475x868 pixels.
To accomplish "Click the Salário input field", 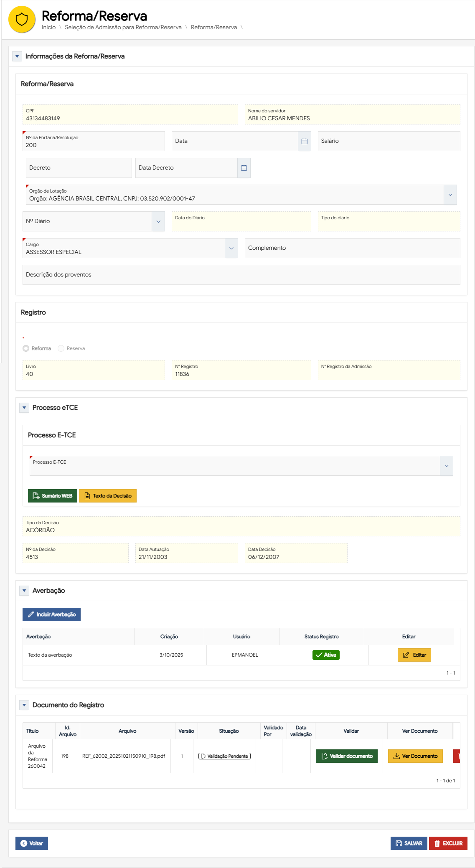I will click(389, 141).
